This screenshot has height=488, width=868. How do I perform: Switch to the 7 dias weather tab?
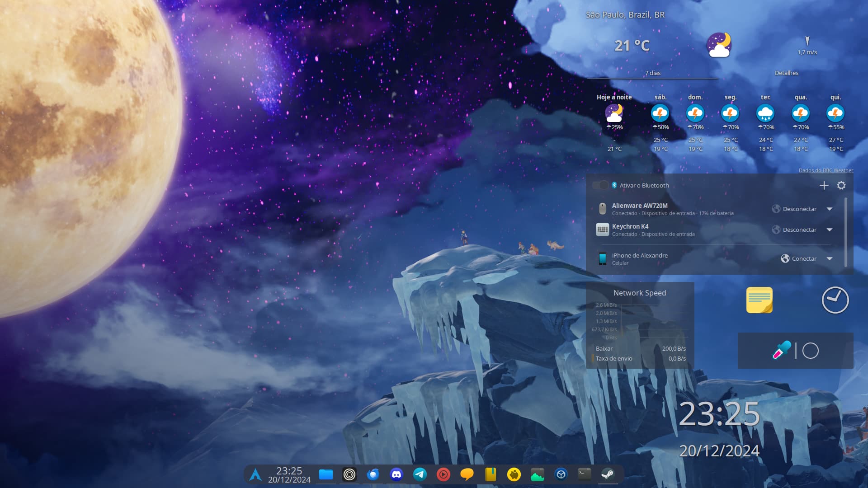coord(652,73)
